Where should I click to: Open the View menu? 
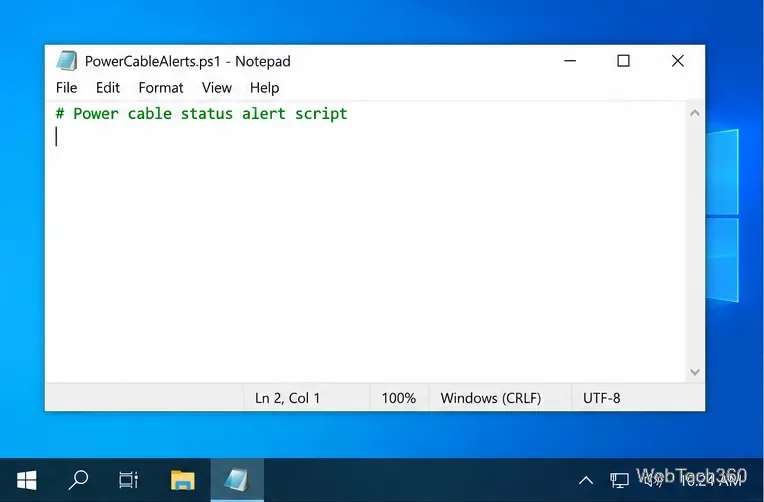tap(217, 88)
